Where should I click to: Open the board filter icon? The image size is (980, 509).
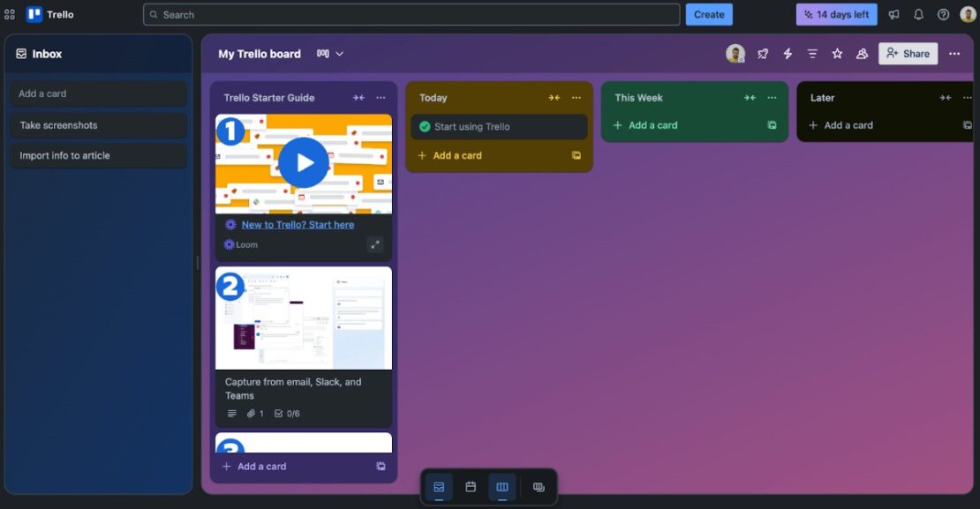(x=812, y=54)
